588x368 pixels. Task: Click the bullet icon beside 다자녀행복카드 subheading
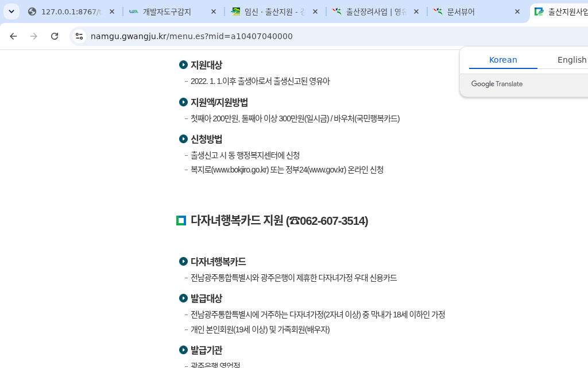[183, 262]
